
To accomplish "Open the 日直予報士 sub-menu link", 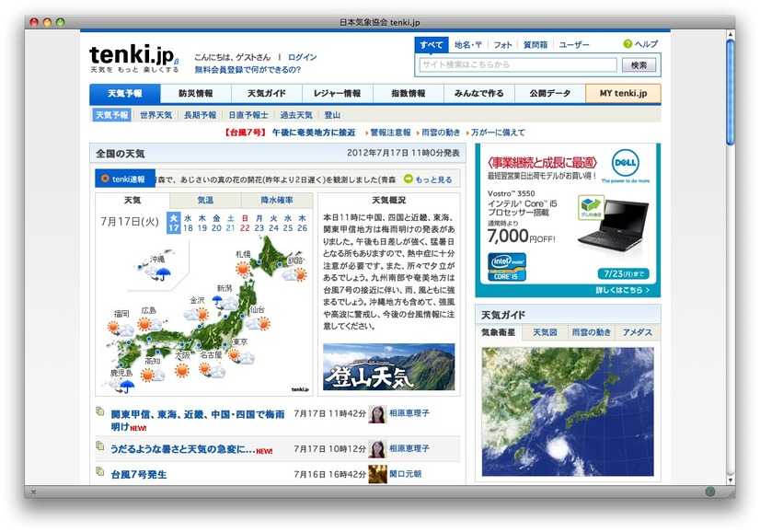I will tap(248, 115).
